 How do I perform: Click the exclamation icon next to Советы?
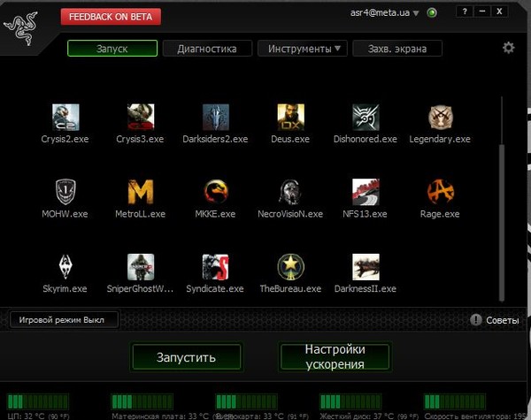[476, 319]
